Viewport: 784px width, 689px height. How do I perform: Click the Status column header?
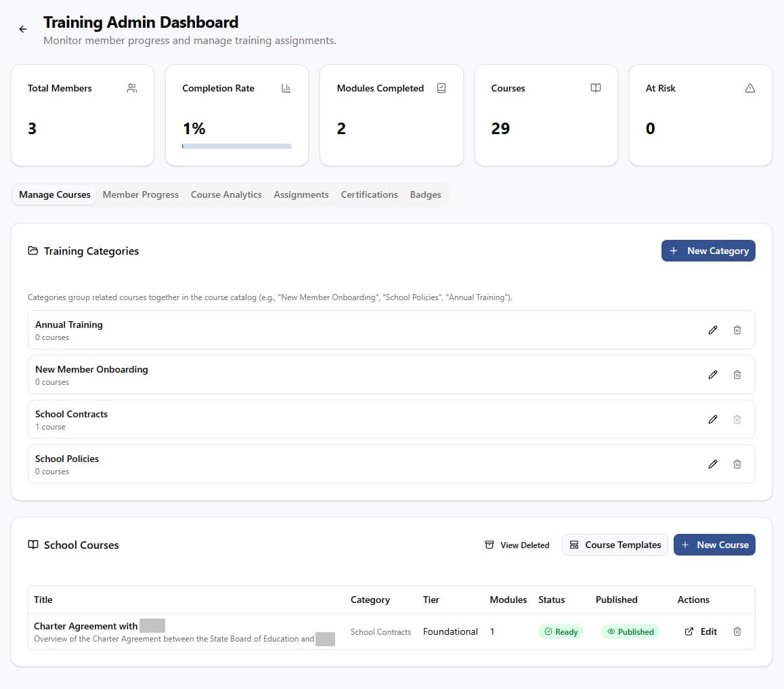(552, 600)
